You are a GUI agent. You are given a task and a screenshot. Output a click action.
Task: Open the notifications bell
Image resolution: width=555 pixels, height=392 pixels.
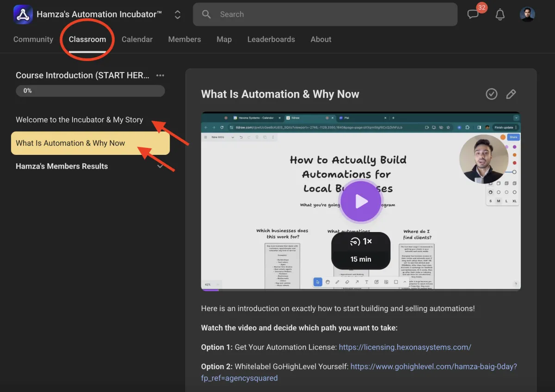coord(500,14)
